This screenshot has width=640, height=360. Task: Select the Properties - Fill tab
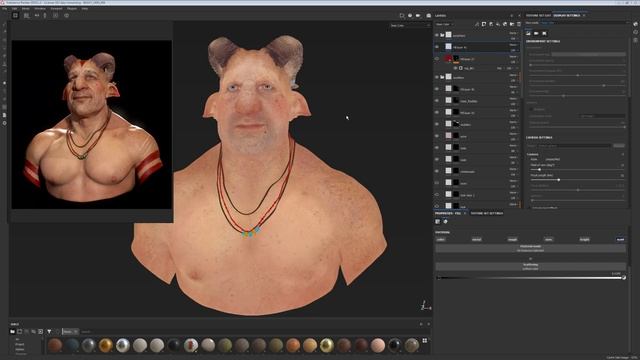pyautogui.click(x=448, y=213)
